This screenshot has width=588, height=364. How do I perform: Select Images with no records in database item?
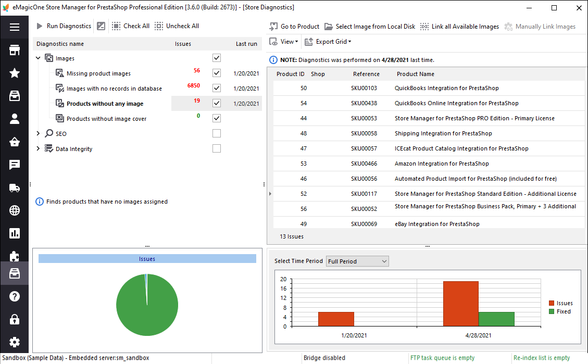114,89
